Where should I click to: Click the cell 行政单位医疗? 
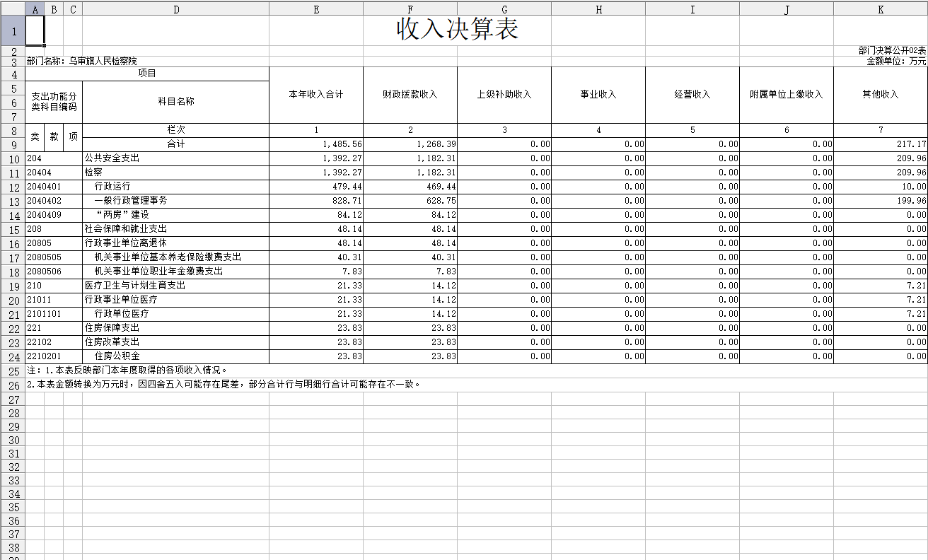coord(176,314)
